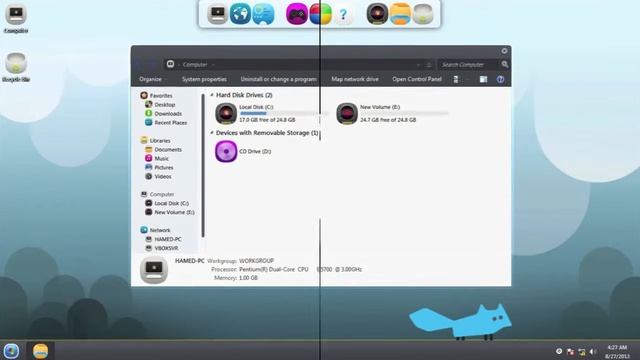Click the search magnifier icon
Viewport: 640px width, 360px height.
[505, 64]
